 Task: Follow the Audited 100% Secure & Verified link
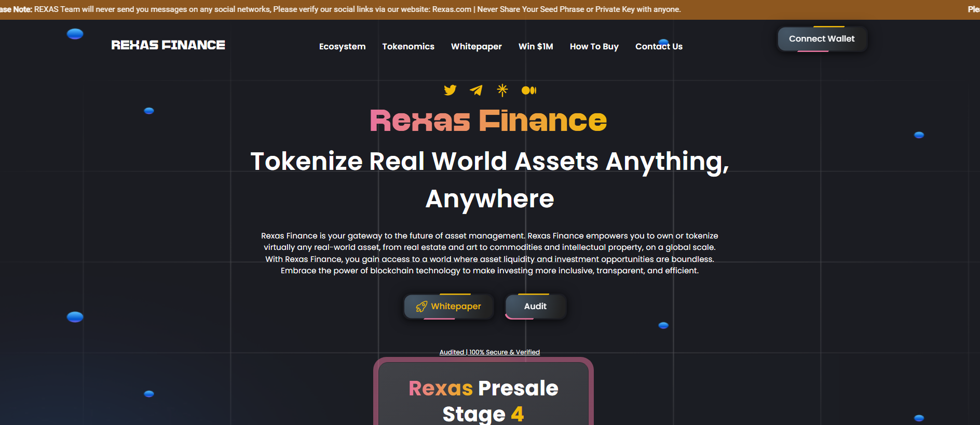pos(489,352)
